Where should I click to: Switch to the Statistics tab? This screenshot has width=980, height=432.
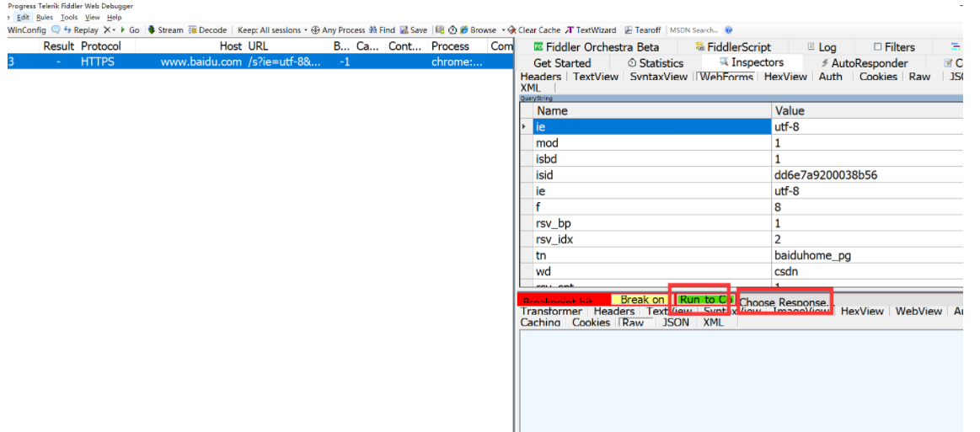click(x=656, y=63)
